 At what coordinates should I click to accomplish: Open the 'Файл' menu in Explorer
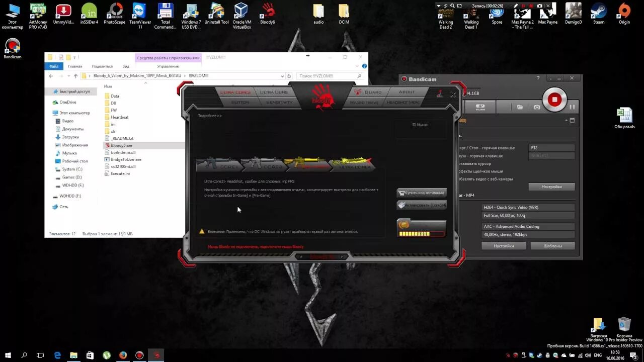53,66
